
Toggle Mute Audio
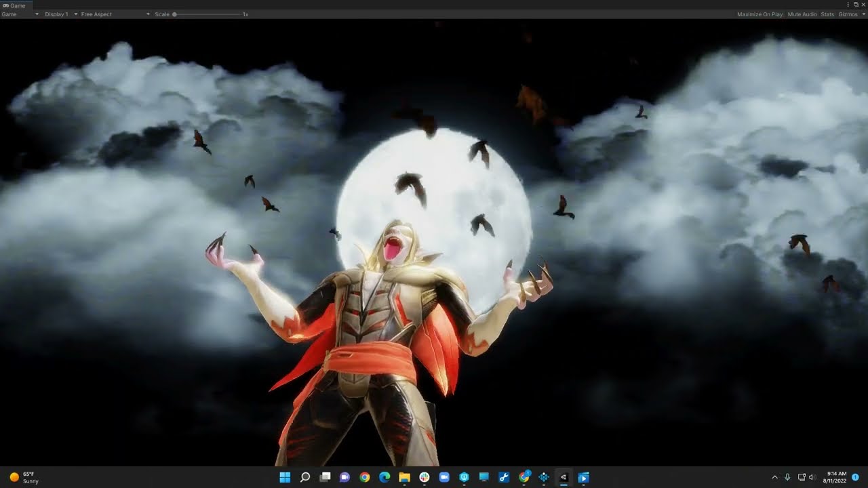click(802, 14)
